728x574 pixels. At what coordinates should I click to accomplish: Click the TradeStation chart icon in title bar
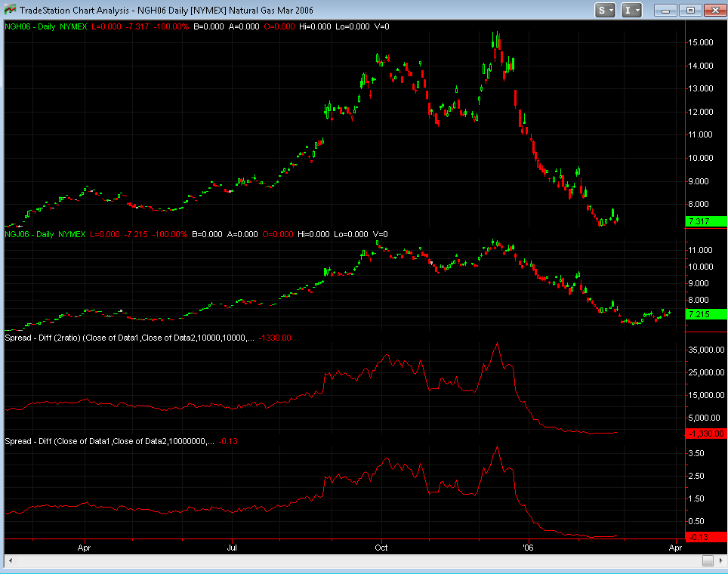[11, 9]
